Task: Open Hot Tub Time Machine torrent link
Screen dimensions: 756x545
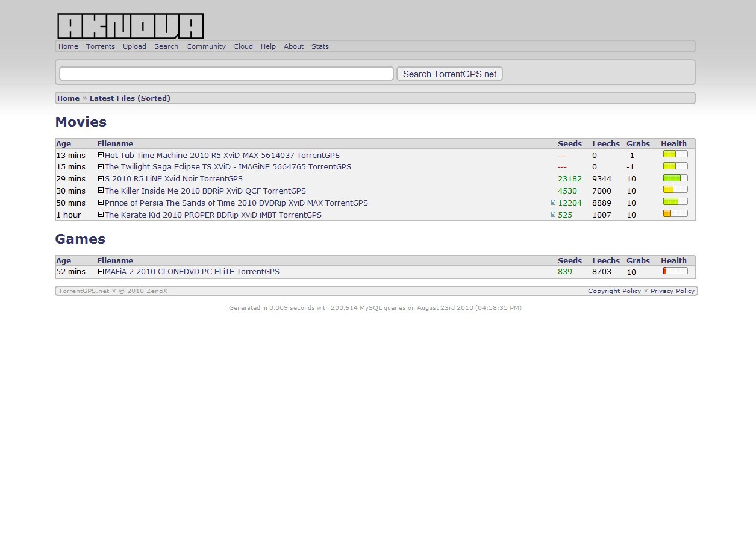Action: pyautogui.click(x=222, y=155)
